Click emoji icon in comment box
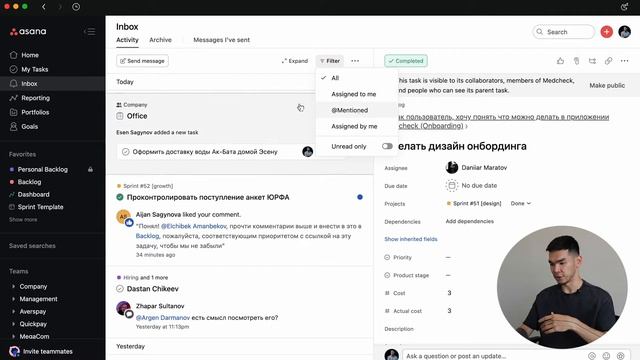Image resolution: width=640 pixels, height=360 pixels. coord(606,356)
